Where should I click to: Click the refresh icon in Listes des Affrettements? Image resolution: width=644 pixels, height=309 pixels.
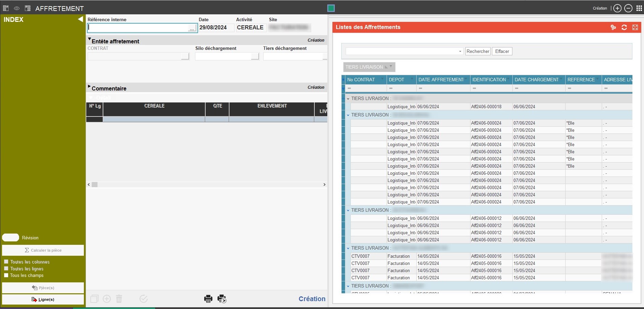click(624, 27)
